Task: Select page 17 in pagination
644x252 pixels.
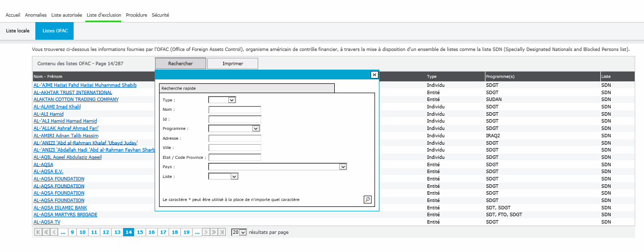Action: pos(163,232)
